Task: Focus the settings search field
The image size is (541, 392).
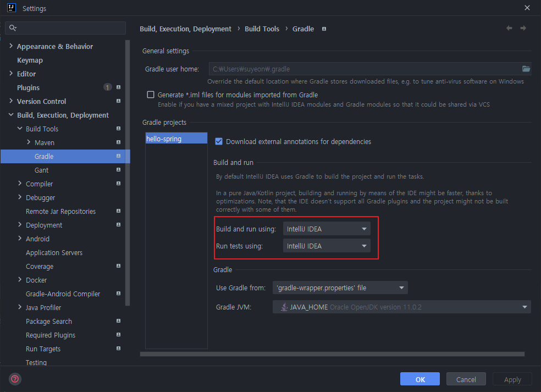Action: click(x=65, y=28)
